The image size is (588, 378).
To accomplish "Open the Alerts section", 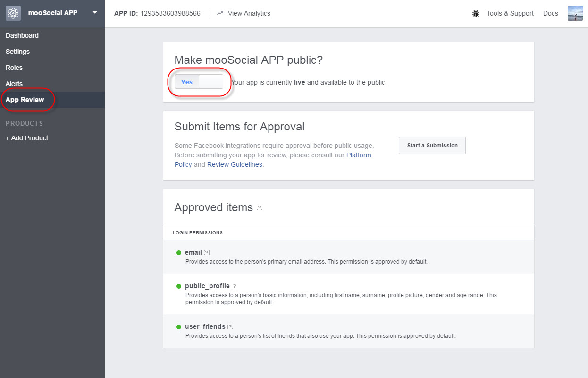I will 15,84.
